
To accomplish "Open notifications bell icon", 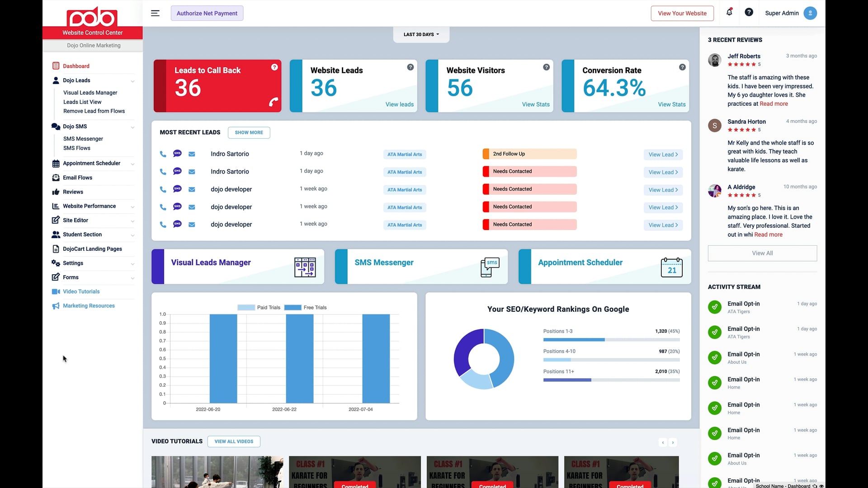I will pyautogui.click(x=729, y=12).
